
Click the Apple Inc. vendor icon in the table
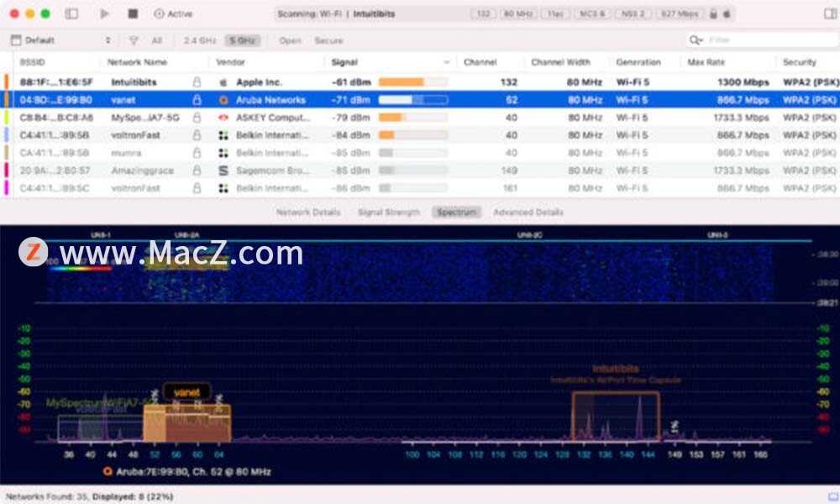click(223, 82)
